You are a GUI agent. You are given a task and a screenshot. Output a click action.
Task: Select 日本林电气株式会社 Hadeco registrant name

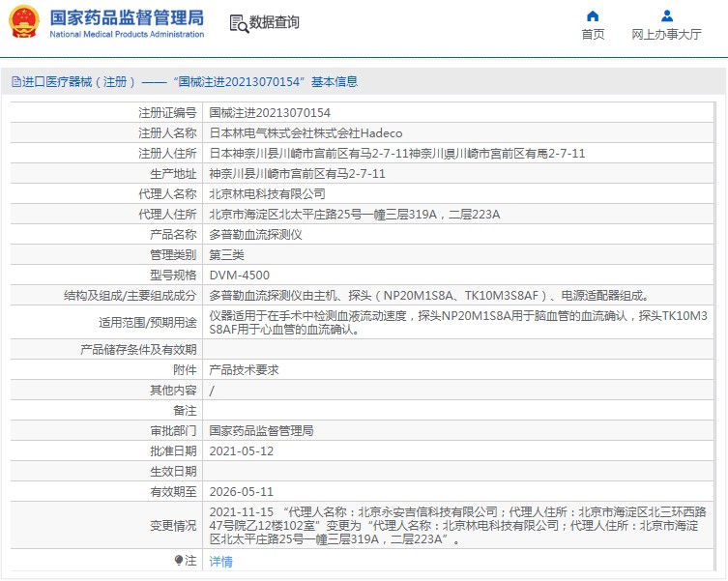click(306, 133)
